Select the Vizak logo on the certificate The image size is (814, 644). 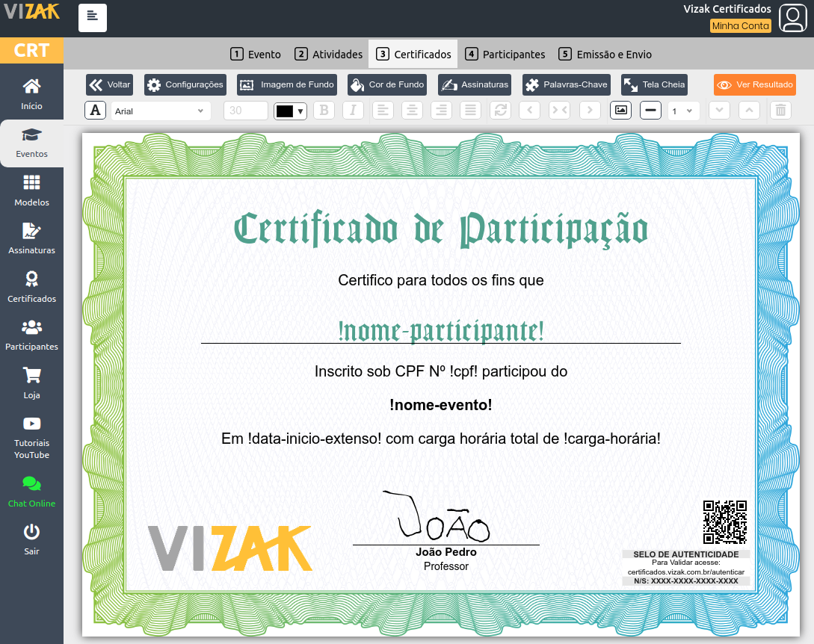tap(230, 548)
